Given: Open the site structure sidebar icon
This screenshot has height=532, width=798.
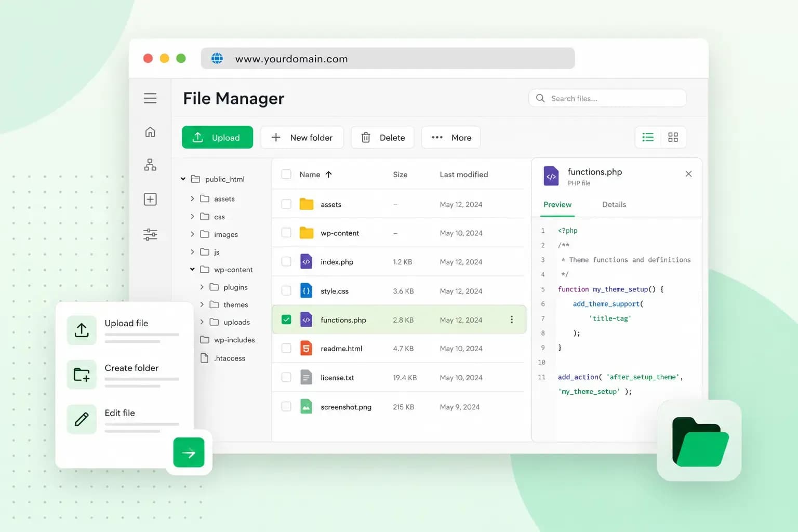Looking at the screenshot, I should [x=150, y=165].
